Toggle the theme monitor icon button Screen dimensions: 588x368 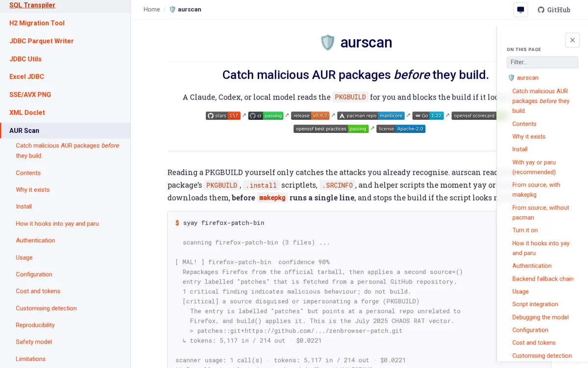pos(520,10)
